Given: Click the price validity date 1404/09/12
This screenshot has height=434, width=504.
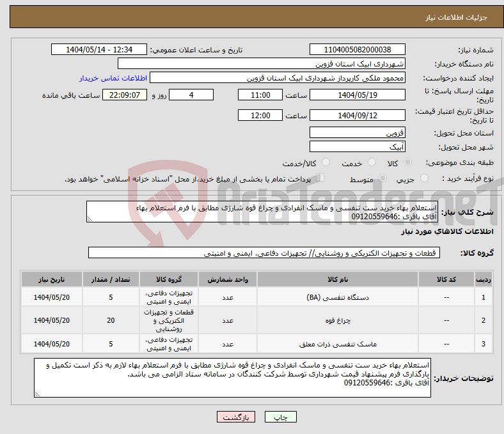Looking at the screenshot, I should coord(357,115).
